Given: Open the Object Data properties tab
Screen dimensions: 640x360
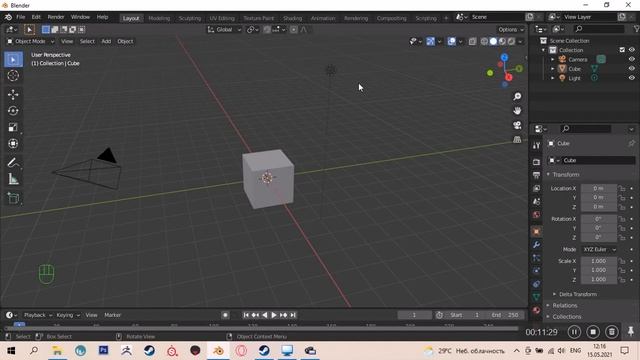Looking at the screenshot, I should pos(536,297).
